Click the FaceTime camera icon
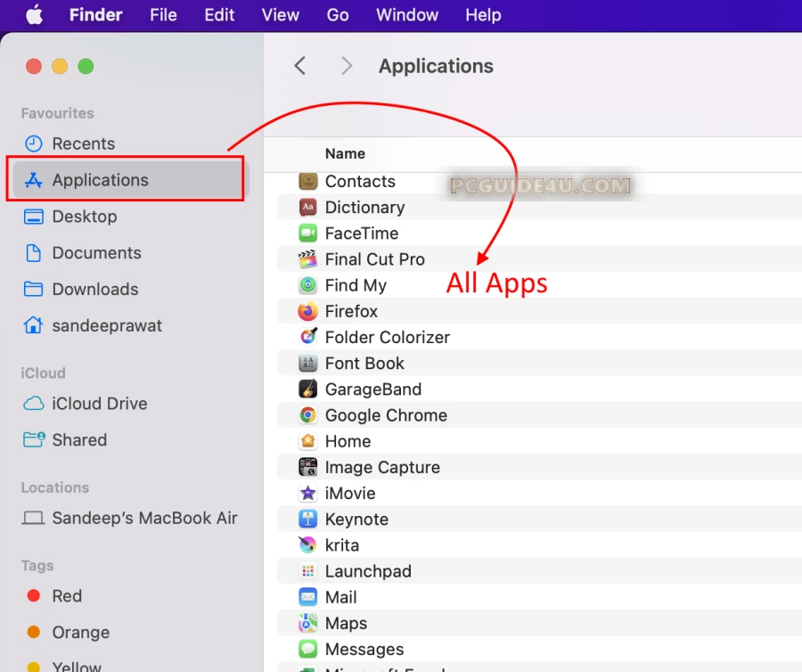This screenshot has width=802, height=672. (x=308, y=234)
